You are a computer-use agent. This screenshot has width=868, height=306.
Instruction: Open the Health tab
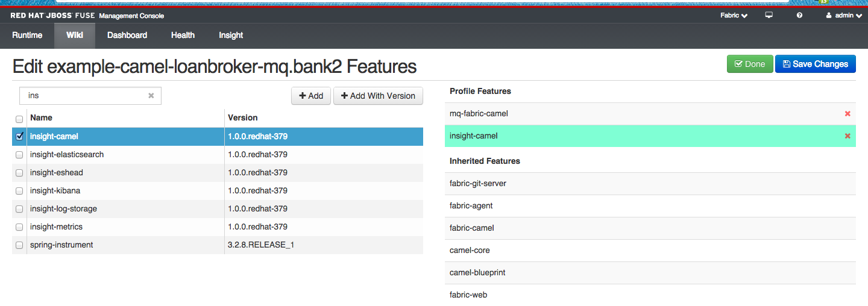pos(183,36)
